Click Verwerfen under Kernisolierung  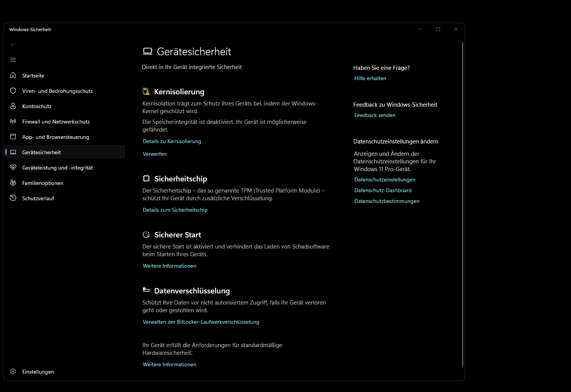coord(154,154)
